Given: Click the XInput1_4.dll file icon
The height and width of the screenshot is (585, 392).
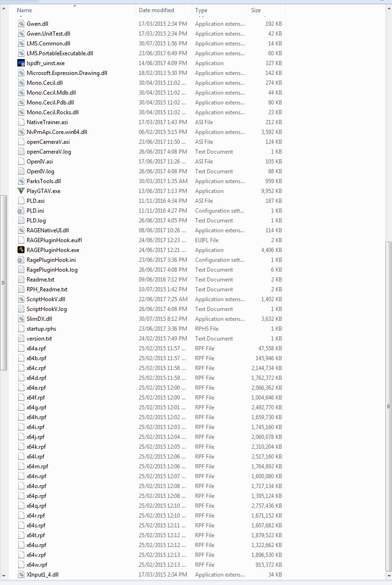Looking at the screenshot, I should [21, 574].
